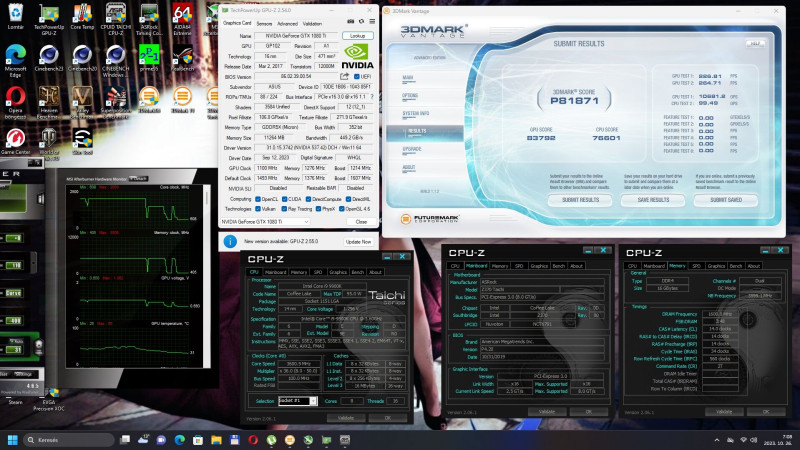
Task: Click Save Results in 3DMark Vantage
Action: click(653, 200)
